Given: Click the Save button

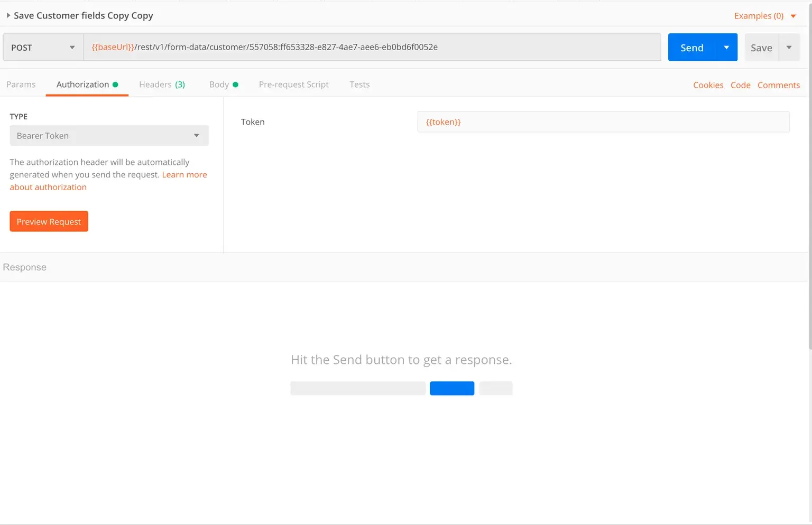Looking at the screenshot, I should coord(761,48).
